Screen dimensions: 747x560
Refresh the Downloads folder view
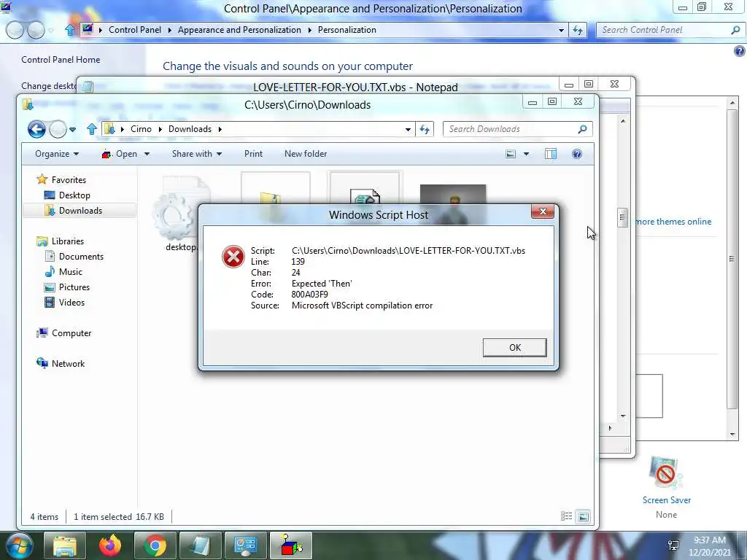(x=425, y=129)
